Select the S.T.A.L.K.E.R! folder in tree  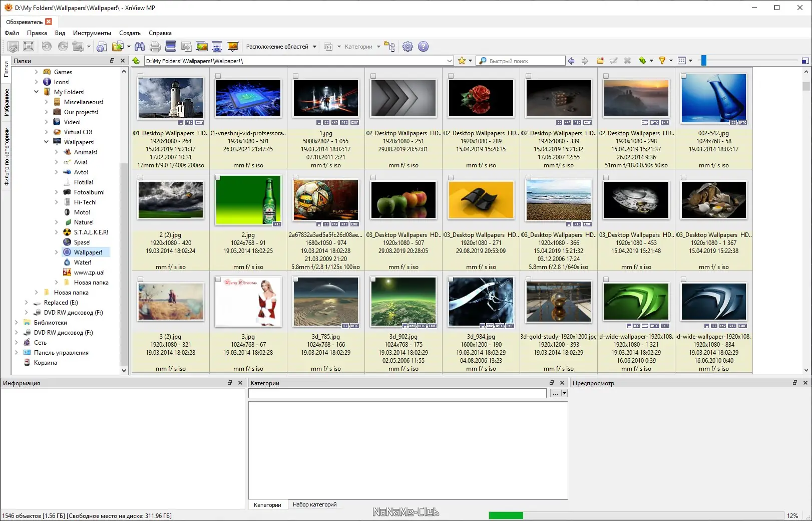[x=91, y=232]
